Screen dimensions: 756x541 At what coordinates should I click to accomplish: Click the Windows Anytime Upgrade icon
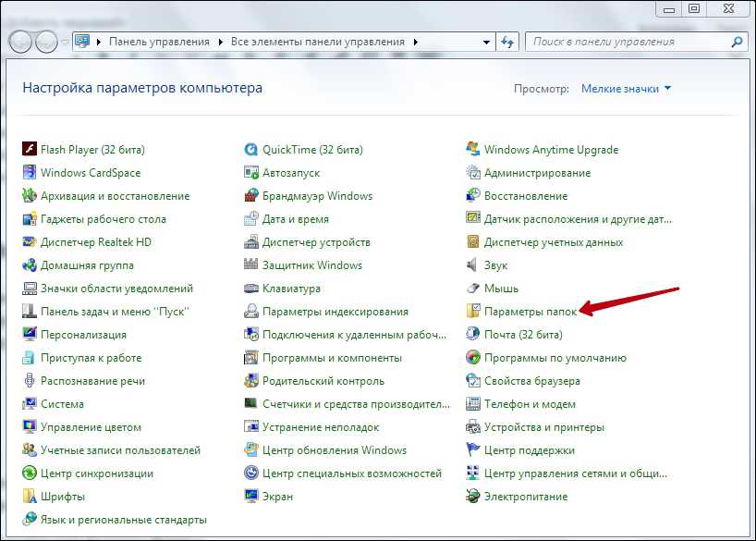coord(473,150)
